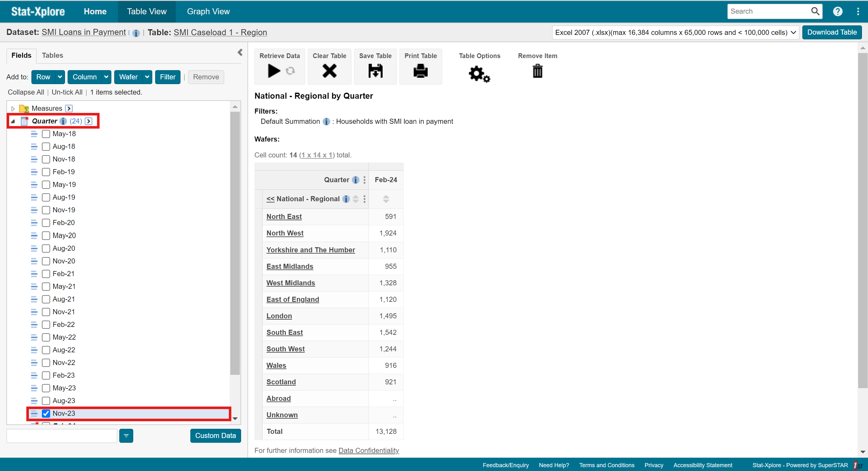The height and width of the screenshot is (471, 868).
Task: Tick the Aug-18 checkbox
Action: 46,147
